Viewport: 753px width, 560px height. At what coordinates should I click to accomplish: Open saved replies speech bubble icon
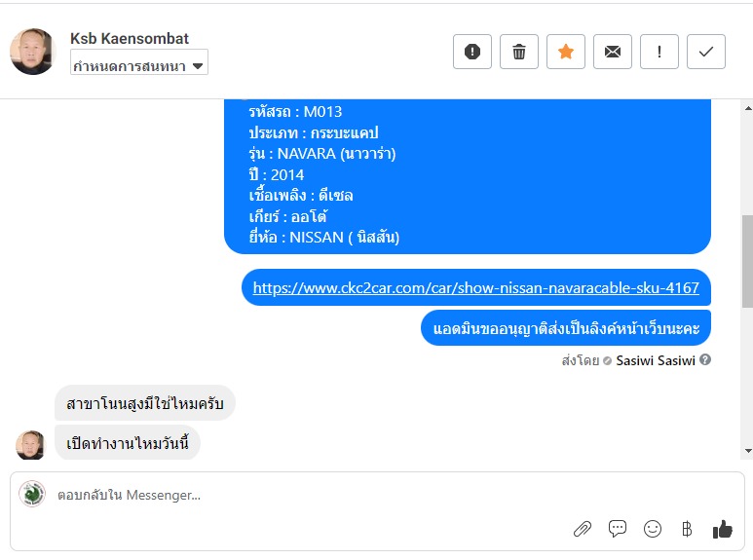click(x=617, y=528)
